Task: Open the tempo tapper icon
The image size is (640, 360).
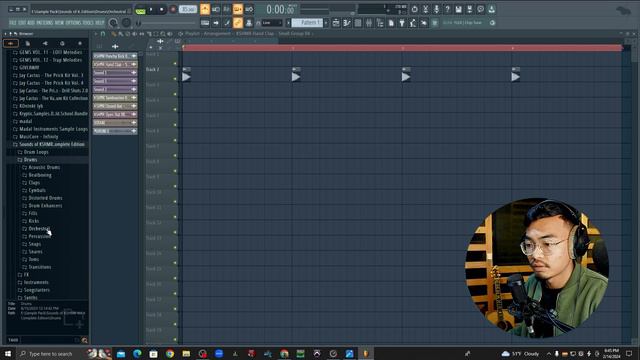Action: click(413, 23)
